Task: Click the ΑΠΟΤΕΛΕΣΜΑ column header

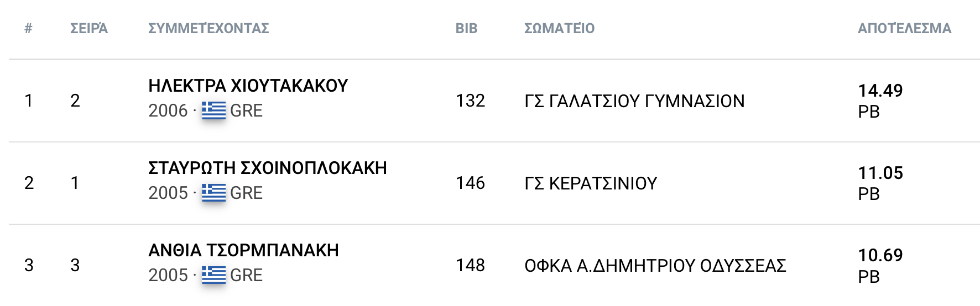Action: [x=904, y=28]
